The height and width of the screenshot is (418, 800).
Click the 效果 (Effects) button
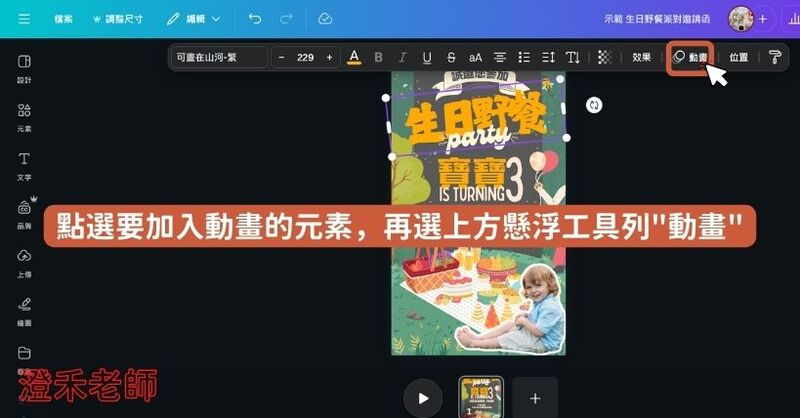point(641,58)
